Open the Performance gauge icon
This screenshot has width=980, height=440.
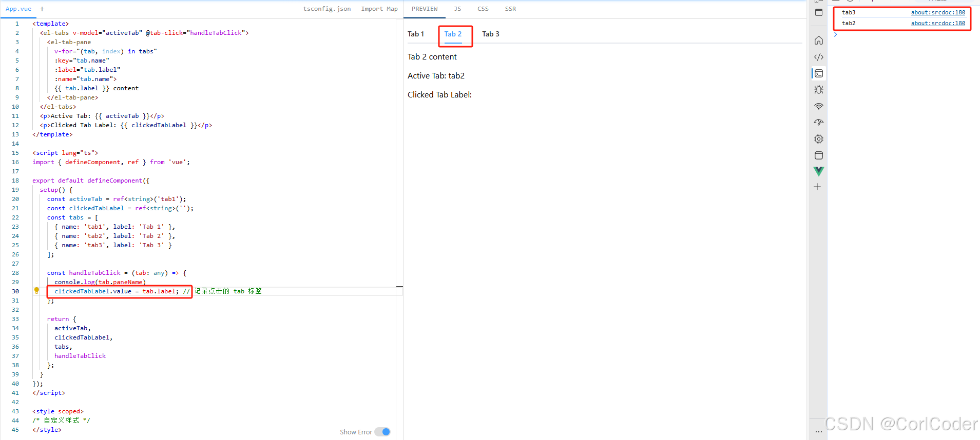(x=819, y=123)
